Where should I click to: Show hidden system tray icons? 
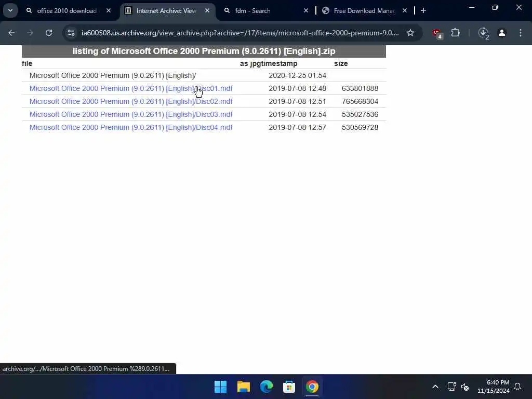point(435,387)
